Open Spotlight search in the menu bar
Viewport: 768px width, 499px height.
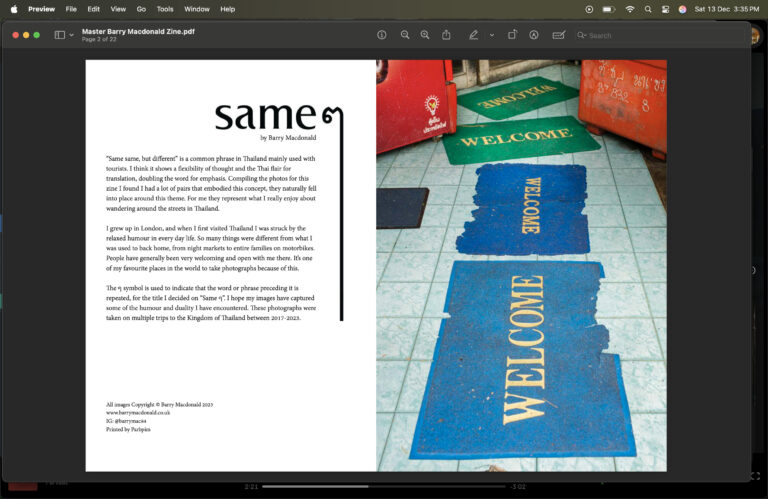(648, 9)
